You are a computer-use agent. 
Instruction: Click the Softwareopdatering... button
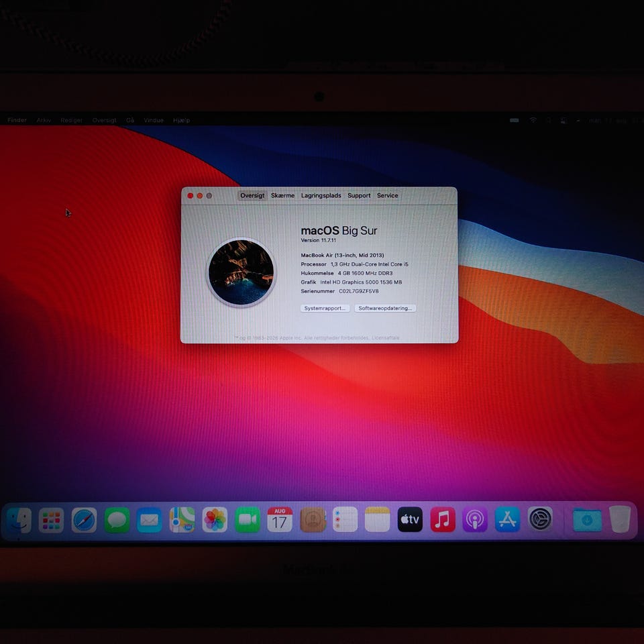point(385,308)
